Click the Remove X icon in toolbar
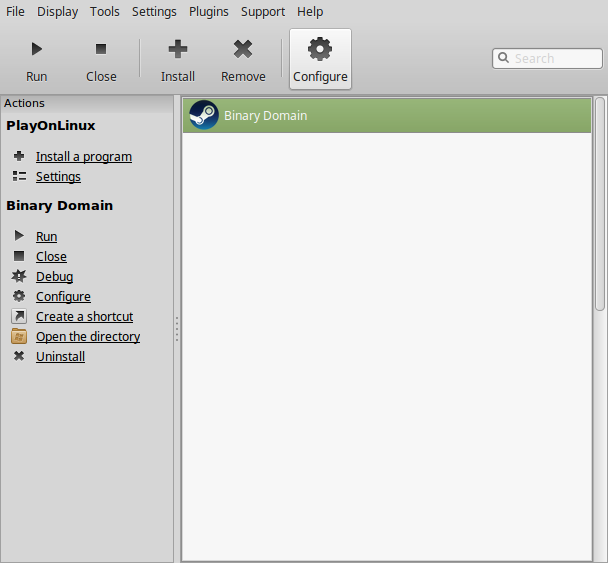Viewport: 608px width, 563px height. click(243, 49)
